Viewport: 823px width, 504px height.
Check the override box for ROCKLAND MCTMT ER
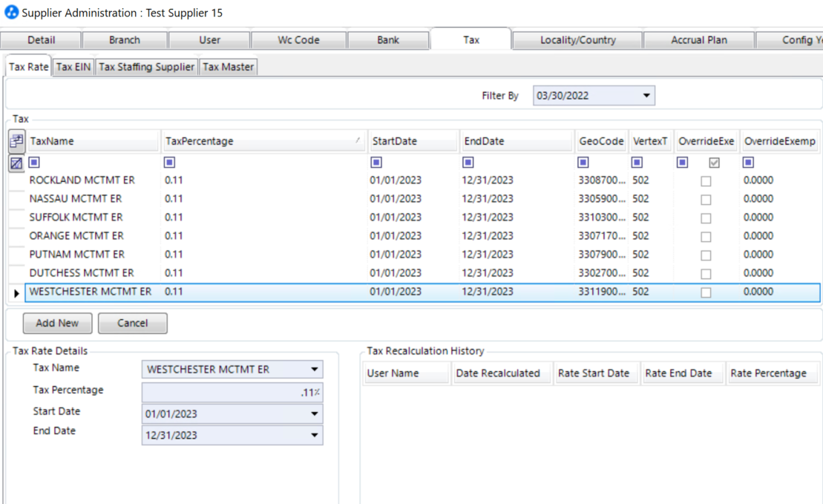[706, 181]
